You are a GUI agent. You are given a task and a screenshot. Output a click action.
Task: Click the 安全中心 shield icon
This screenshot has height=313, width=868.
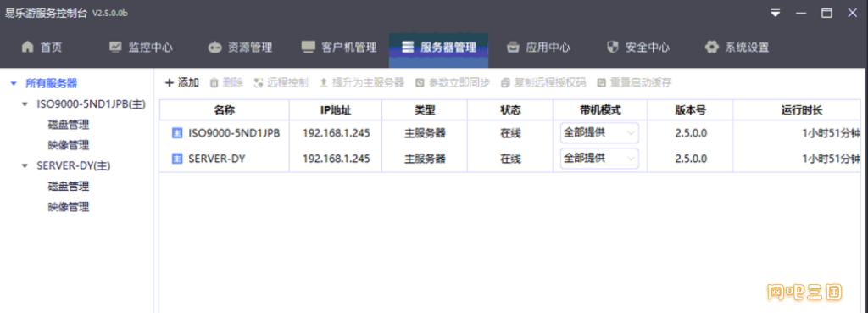point(612,48)
